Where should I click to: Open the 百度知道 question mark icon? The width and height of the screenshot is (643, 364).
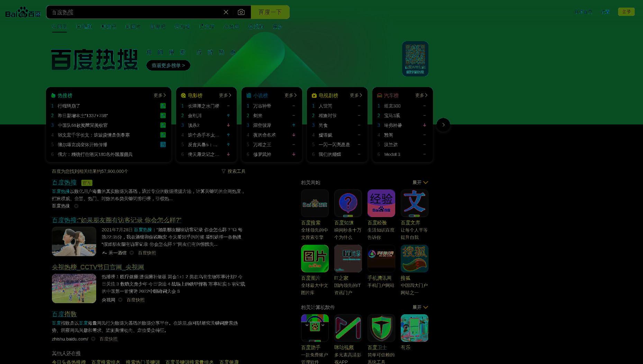pyautogui.click(x=348, y=203)
